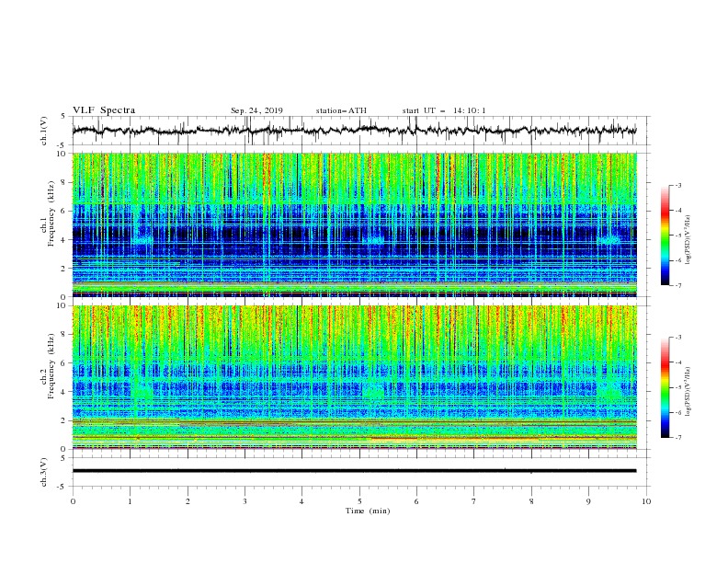Click tick label "1" on the Time axis

pos(130,501)
